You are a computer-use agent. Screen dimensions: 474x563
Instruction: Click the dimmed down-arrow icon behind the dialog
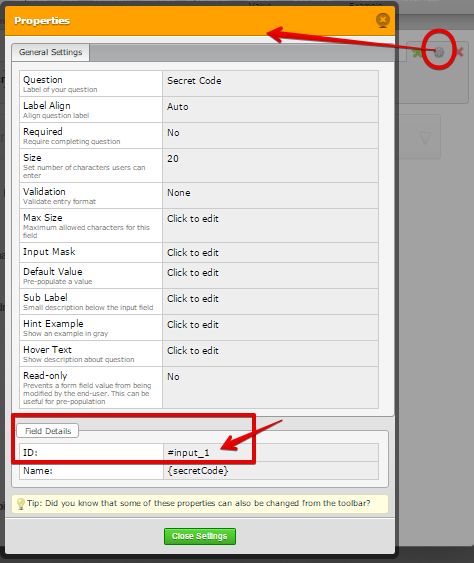(425, 138)
